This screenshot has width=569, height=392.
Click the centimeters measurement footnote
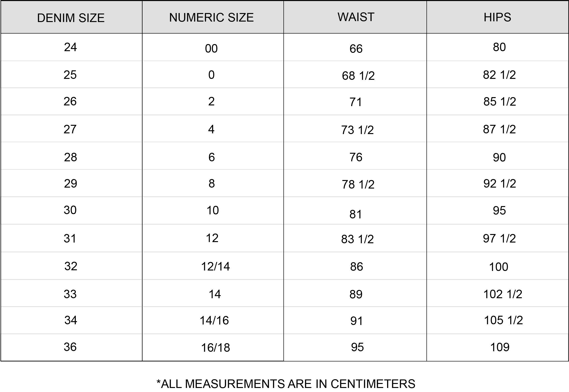tap(286, 384)
